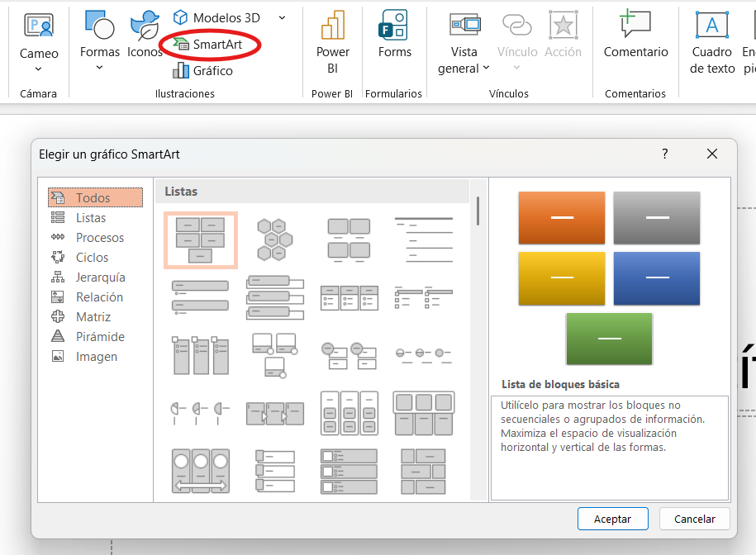Choose the horizontal picture list layout

tap(423, 413)
